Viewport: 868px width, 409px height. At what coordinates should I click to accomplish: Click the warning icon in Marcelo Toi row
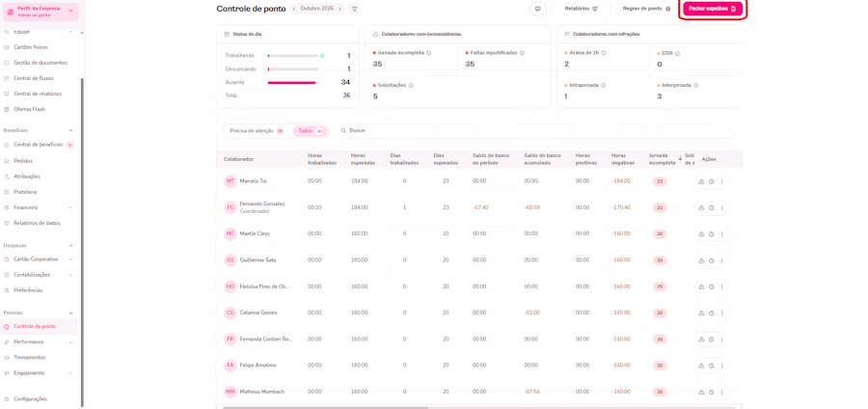701,181
